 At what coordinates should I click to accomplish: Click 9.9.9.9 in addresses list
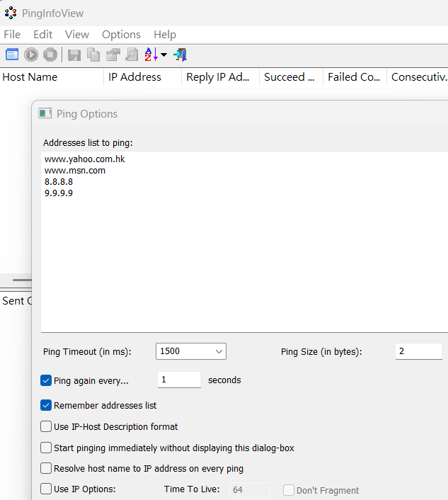(59, 193)
